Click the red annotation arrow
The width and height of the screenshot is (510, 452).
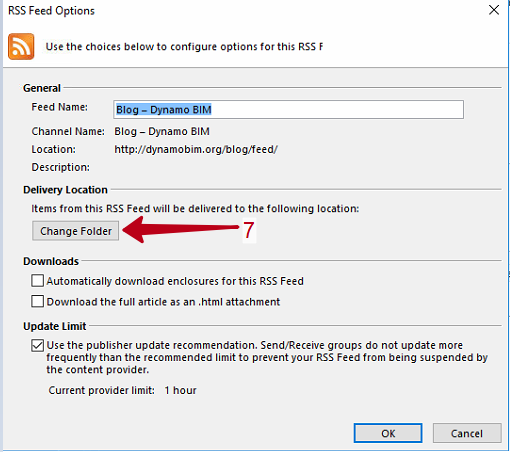point(181,229)
